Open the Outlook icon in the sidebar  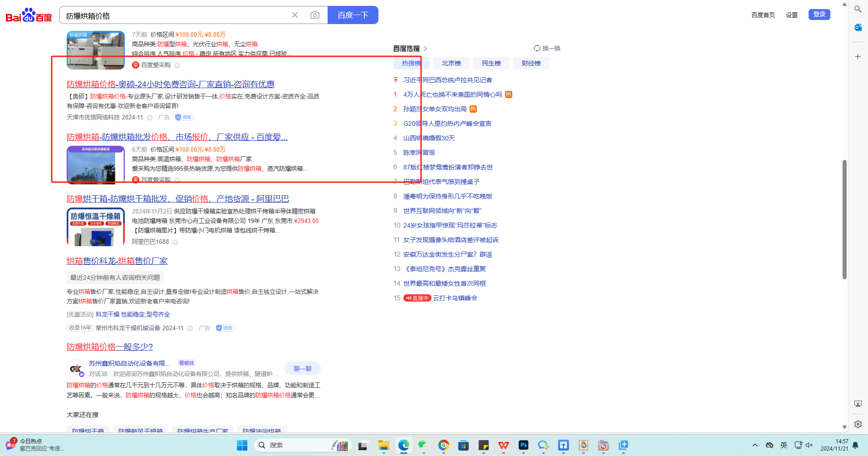858,28
